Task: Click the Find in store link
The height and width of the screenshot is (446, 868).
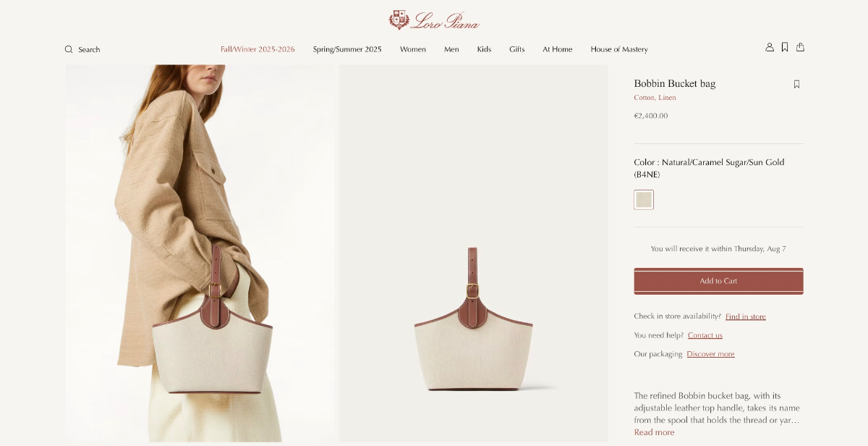Action: coord(746,316)
